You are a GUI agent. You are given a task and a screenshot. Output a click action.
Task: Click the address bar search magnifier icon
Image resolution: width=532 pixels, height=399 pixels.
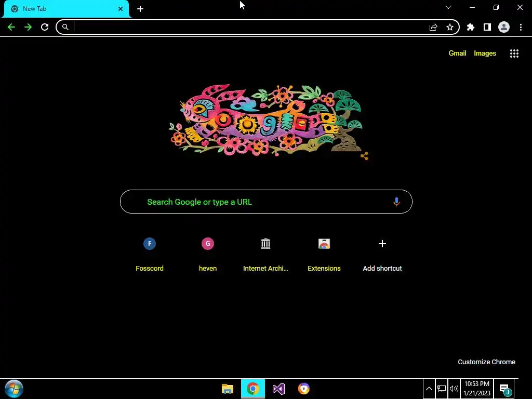coord(65,27)
